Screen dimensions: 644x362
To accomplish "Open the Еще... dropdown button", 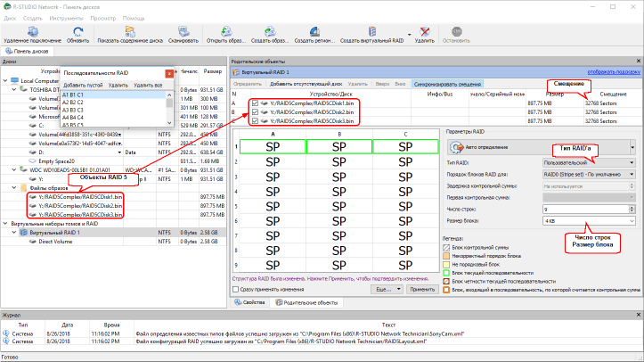I will click(x=387, y=289).
